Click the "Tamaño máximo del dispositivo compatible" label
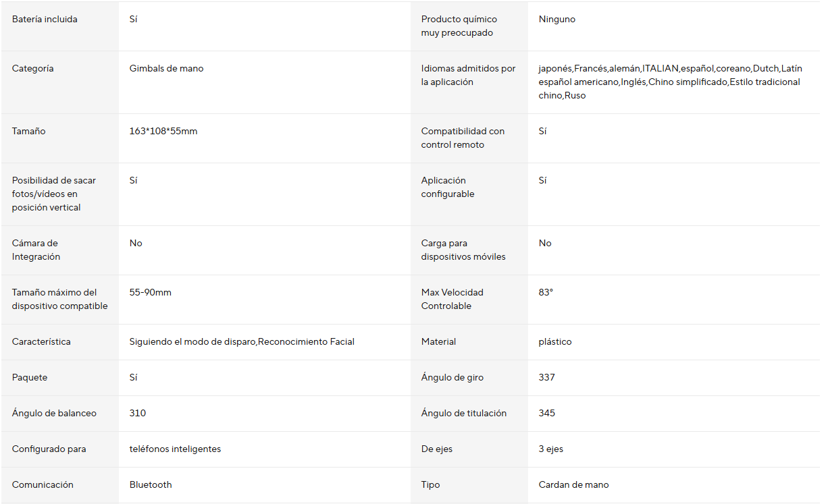 click(x=59, y=300)
